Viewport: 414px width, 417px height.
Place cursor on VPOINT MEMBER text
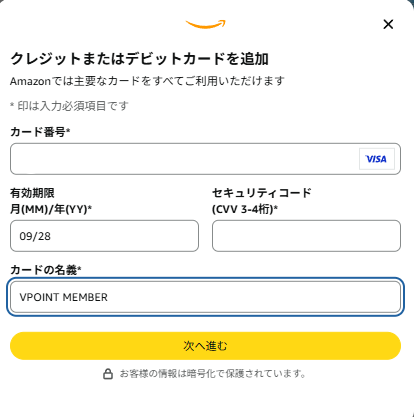[x=64, y=297]
